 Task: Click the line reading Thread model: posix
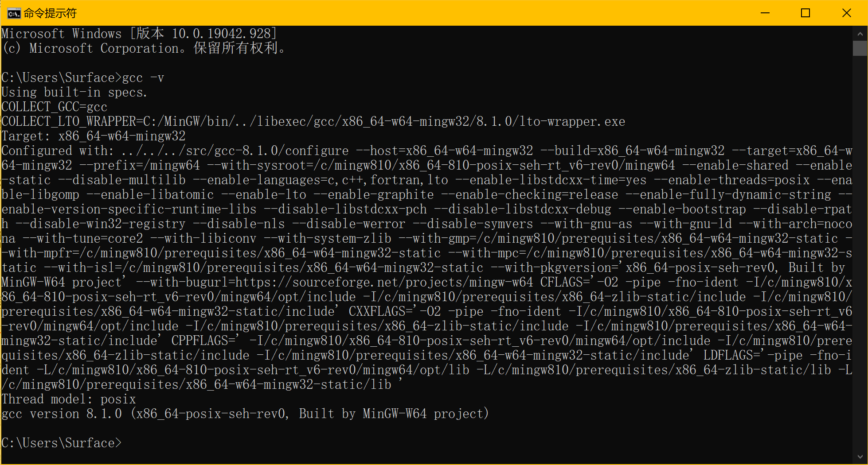pos(69,399)
